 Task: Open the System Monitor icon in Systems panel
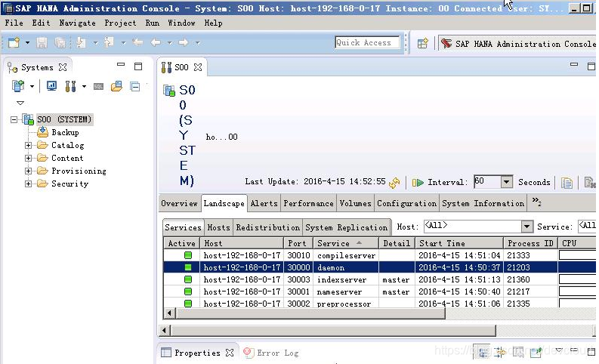coord(51,86)
